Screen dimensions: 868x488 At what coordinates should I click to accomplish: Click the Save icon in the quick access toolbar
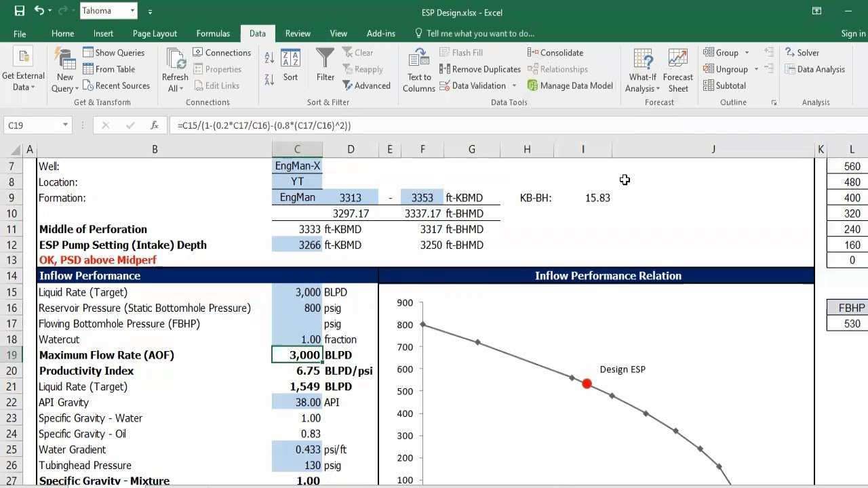pos(19,11)
